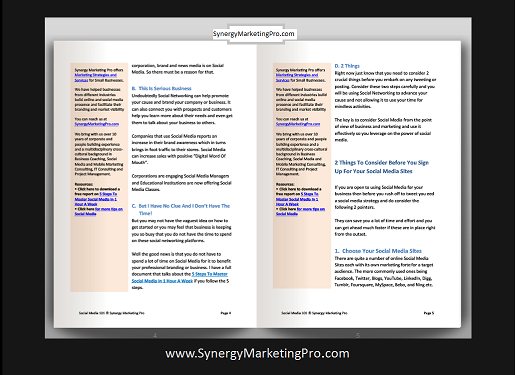Click heading '1. Choose Your Social Media Sites'
515x375 pixels.
tap(378, 251)
